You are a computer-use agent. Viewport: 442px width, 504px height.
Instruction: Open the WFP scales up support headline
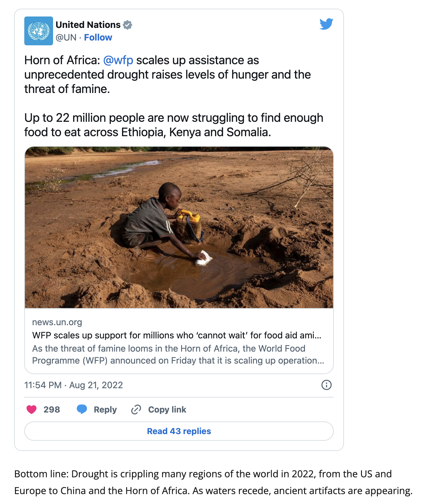coord(177,335)
